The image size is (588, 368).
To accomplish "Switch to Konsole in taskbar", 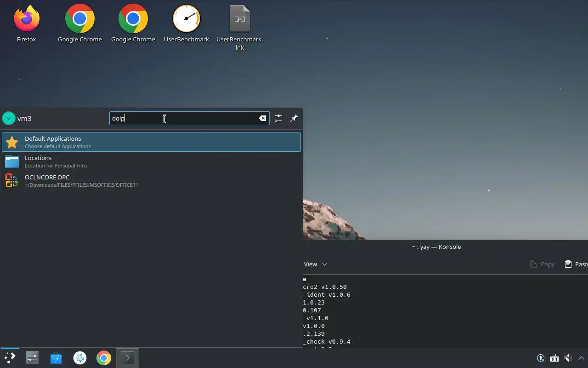I will point(127,358).
